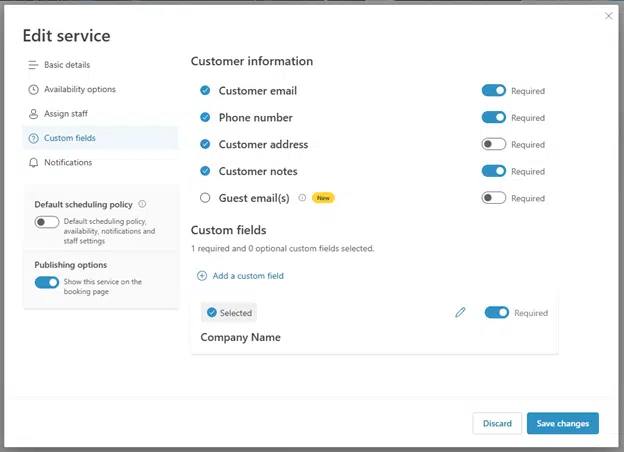
Task: Disable Show this service on booking page
Action: click(47, 282)
